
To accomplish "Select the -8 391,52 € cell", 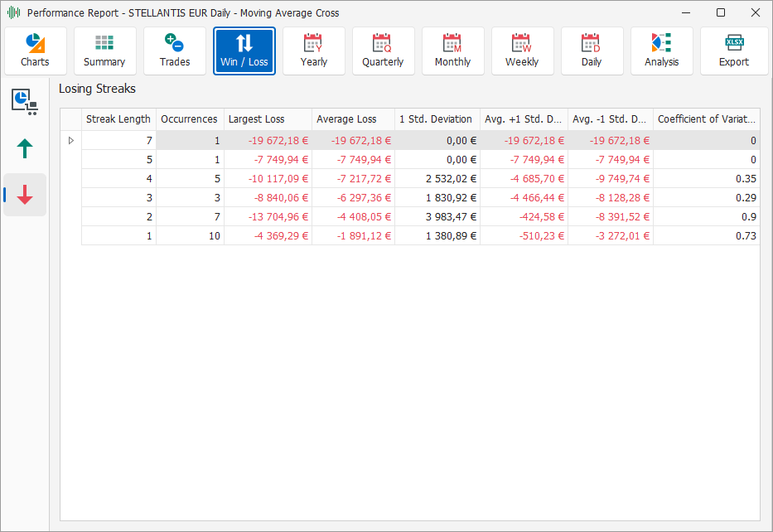I will [x=611, y=217].
